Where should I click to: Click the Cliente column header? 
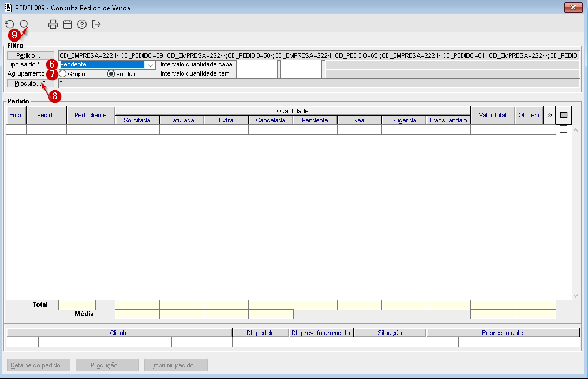pos(119,333)
